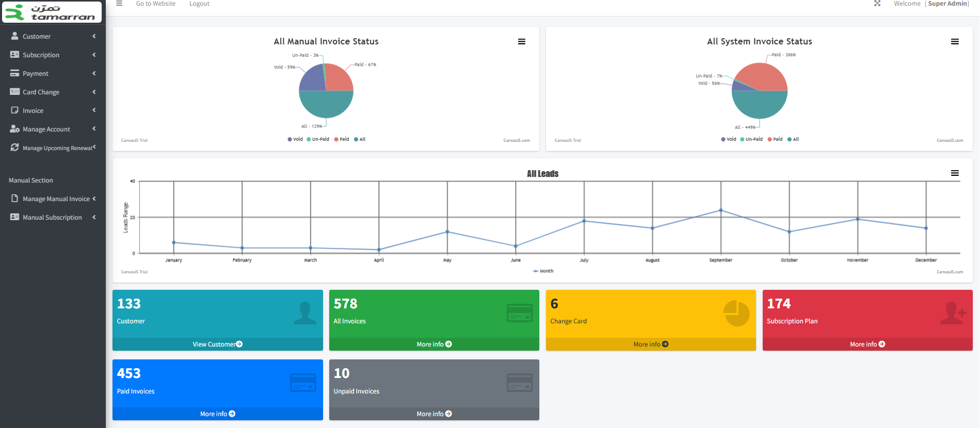Viewport: 980px width, 428px height.
Task: Open Go to Website link
Action: (x=156, y=4)
